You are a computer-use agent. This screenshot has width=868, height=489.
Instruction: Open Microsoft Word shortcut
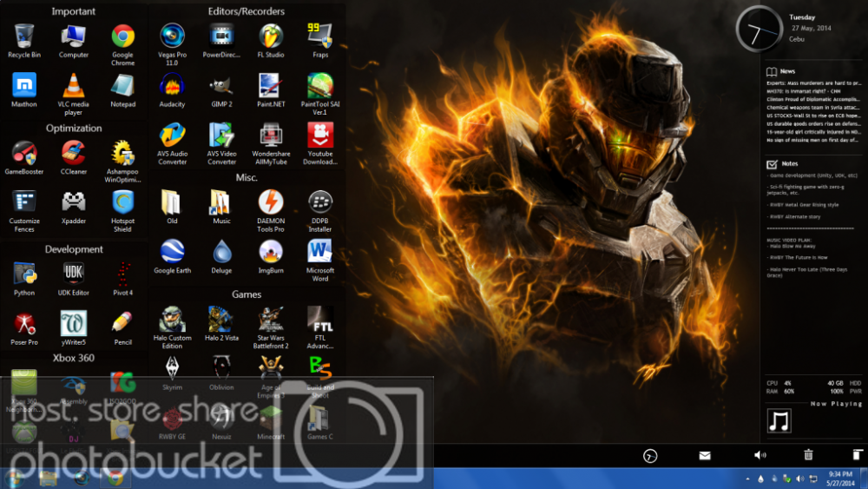[319, 252]
